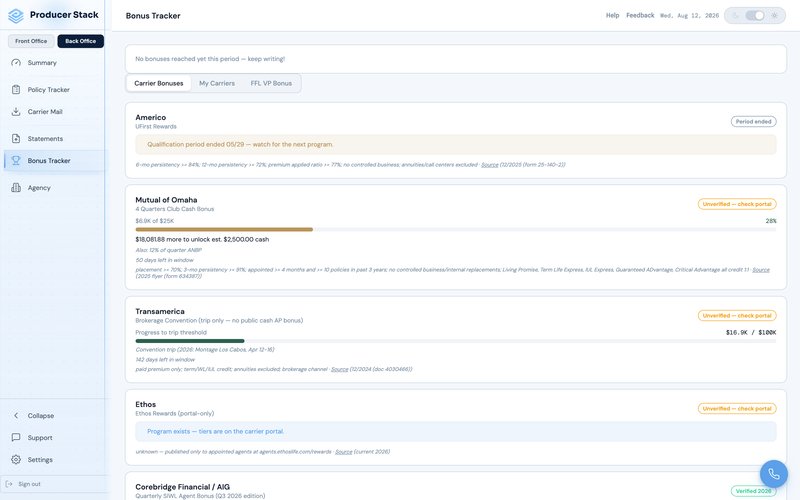Click the Producer Stack logo icon
This screenshot has height=500, width=800.
16,15
